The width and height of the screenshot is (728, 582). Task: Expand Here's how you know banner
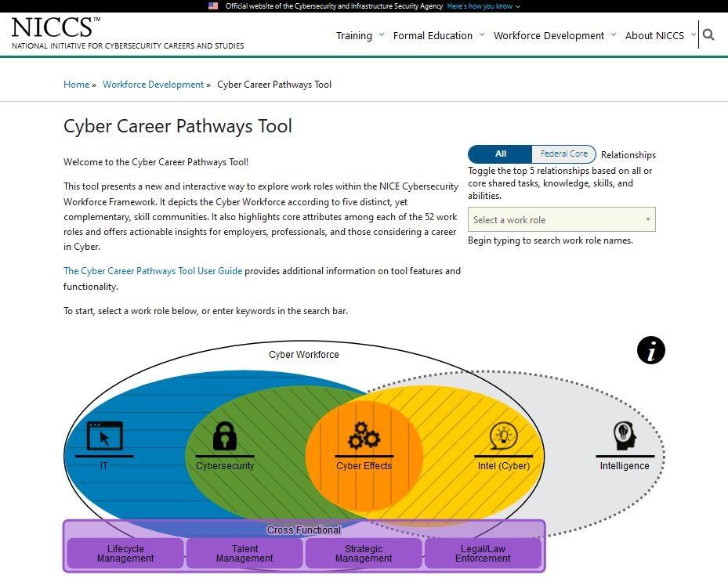(x=483, y=5)
